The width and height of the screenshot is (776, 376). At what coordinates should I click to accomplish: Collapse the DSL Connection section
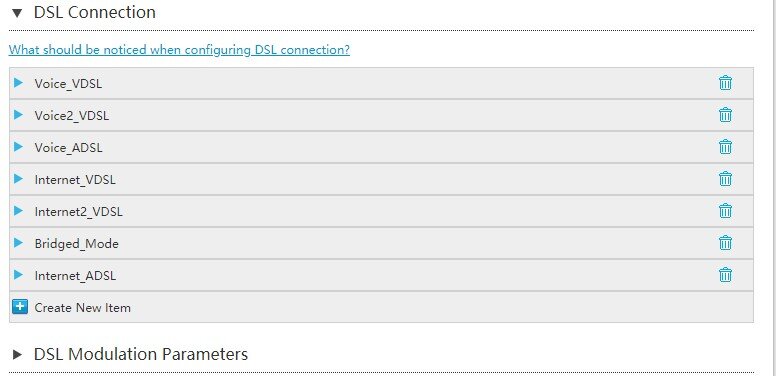coord(17,13)
